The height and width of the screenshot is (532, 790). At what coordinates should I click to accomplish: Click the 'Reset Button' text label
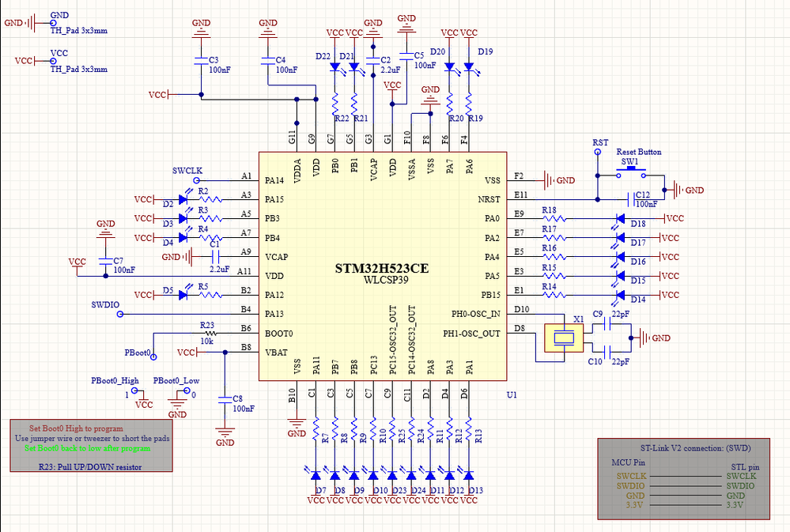pyautogui.click(x=639, y=152)
